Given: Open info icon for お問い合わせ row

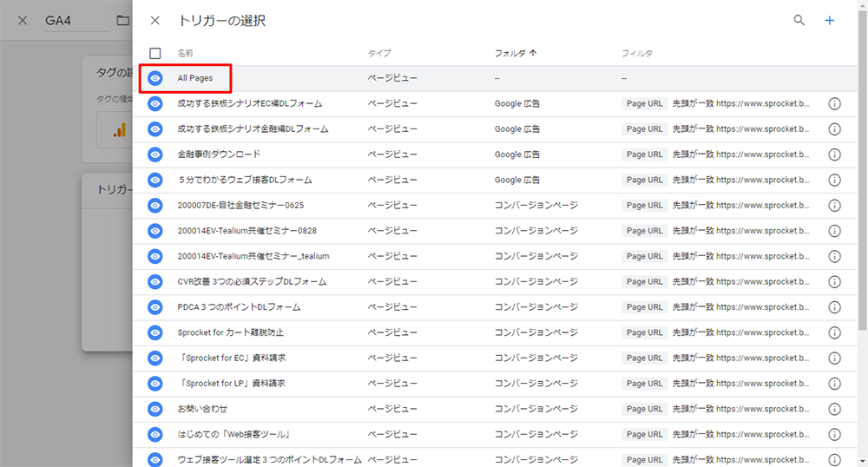Looking at the screenshot, I should [x=834, y=409].
